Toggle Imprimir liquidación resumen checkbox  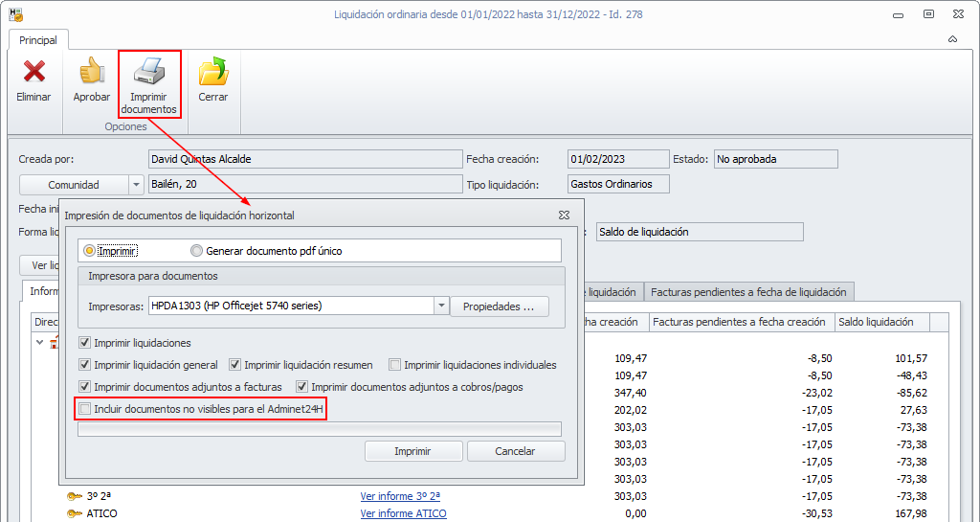(235, 365)
